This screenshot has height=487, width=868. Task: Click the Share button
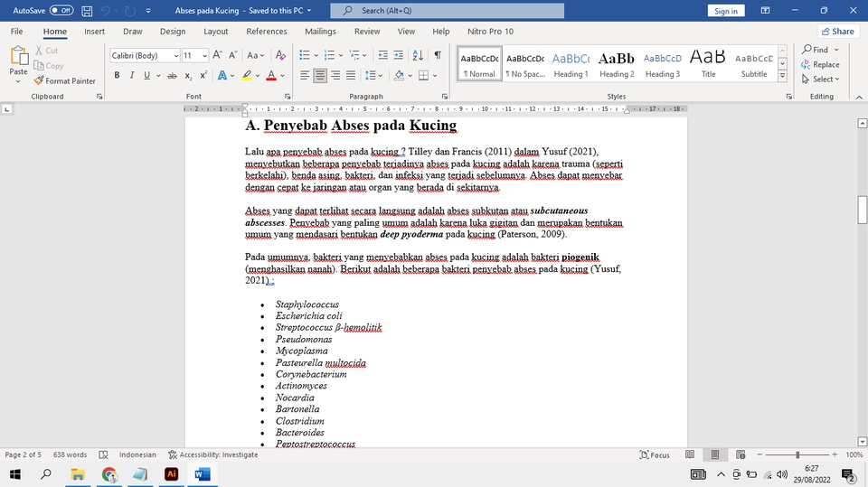[x=837, y=32]
